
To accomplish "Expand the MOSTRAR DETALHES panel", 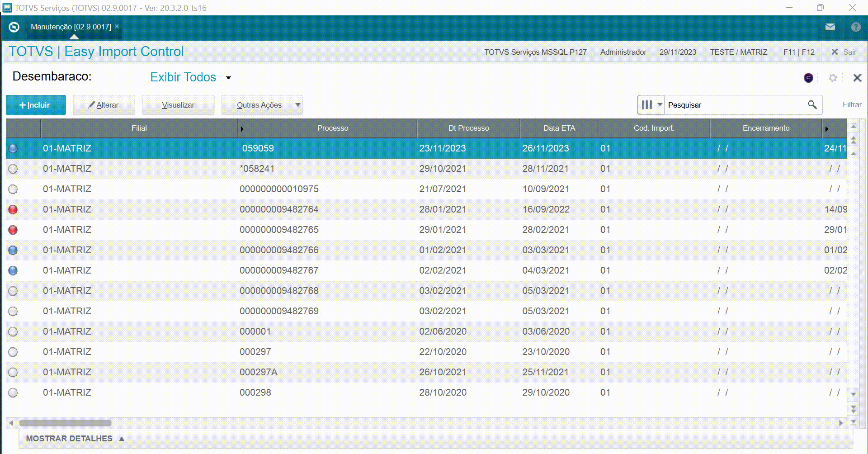I will point(75,439).
